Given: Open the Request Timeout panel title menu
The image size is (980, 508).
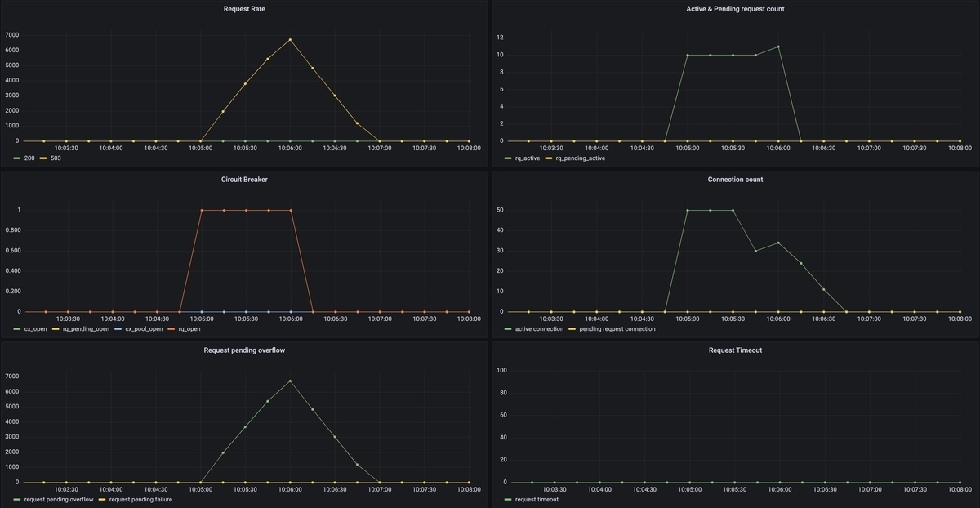Looking at the screenshot, I should (x=735, y=350).
